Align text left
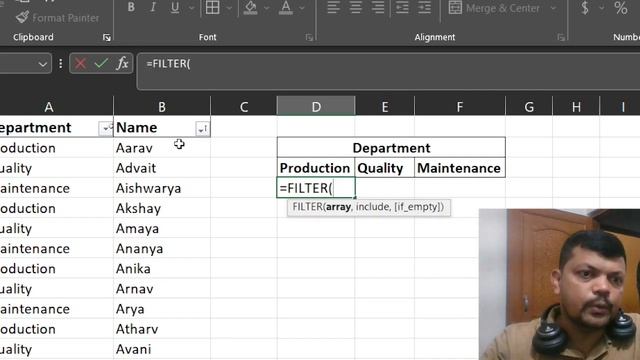The width and height of the screenshot is (640, 360). point(333,7)
